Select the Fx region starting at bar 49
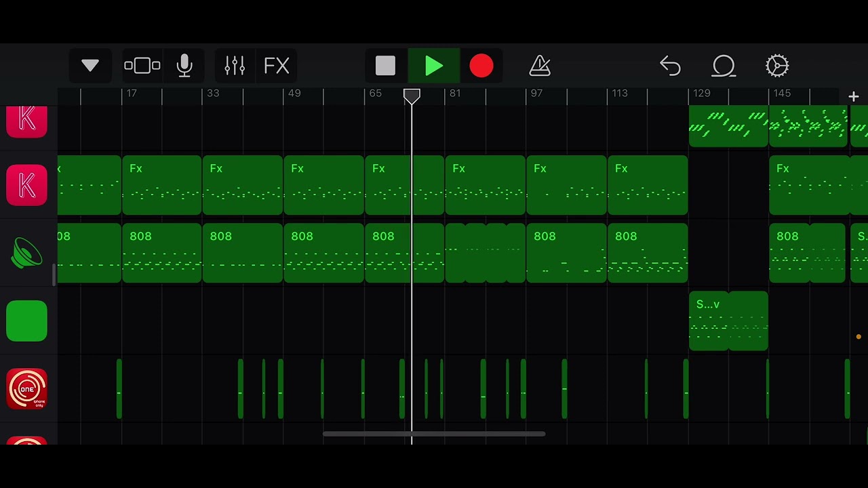The height and width of the screenshot is (488, 868). coord(323,185)
